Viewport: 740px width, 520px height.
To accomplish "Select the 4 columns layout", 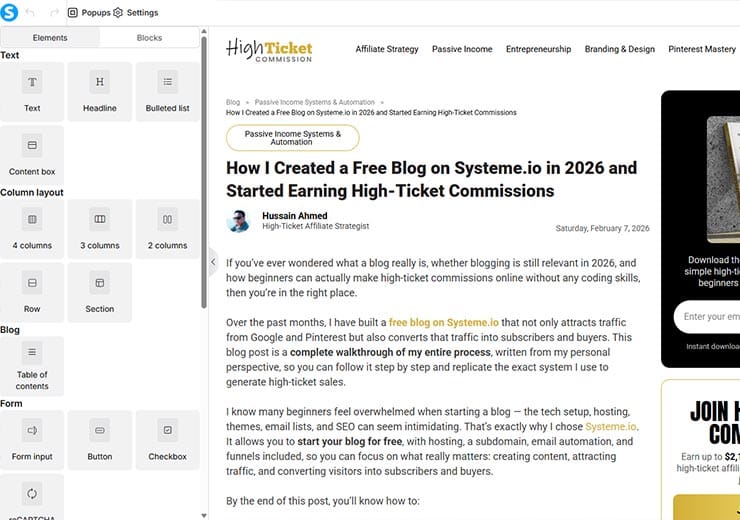I will point(32,229).
